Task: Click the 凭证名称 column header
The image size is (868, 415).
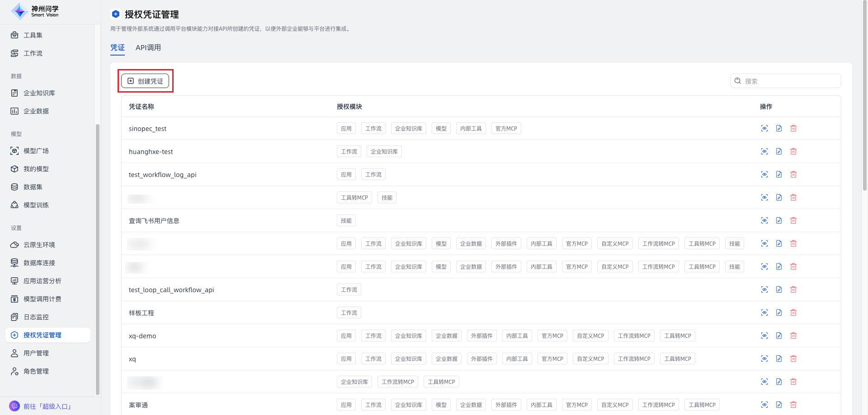Action: [x=142, y=107]
